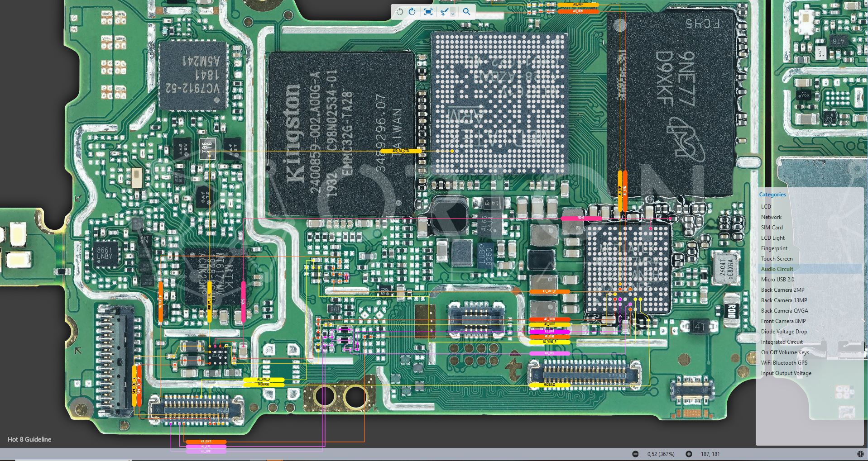The height and width of the screenshot is (461, 868).
Task: Fit the board image to screen
Action: [x=428, y=12]
